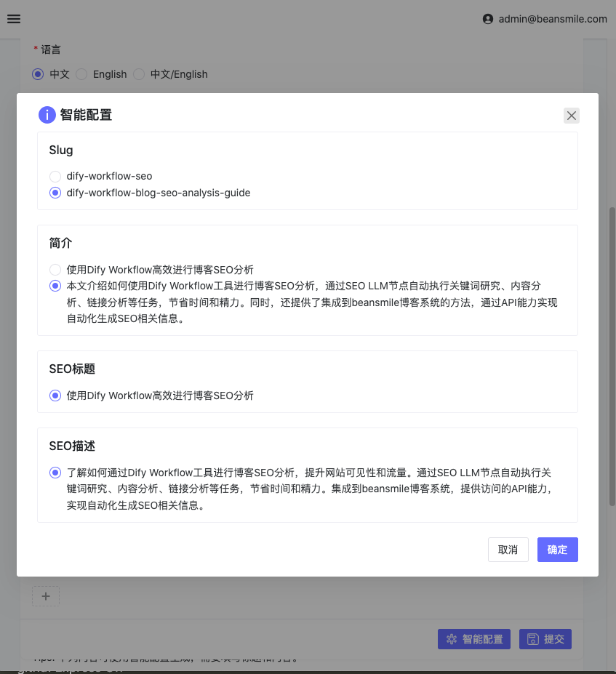The image size is (616, 674).
Task: Select dify-workflow-blog-seo-analysis-guide slug option
Action: [x=55, y=193]
